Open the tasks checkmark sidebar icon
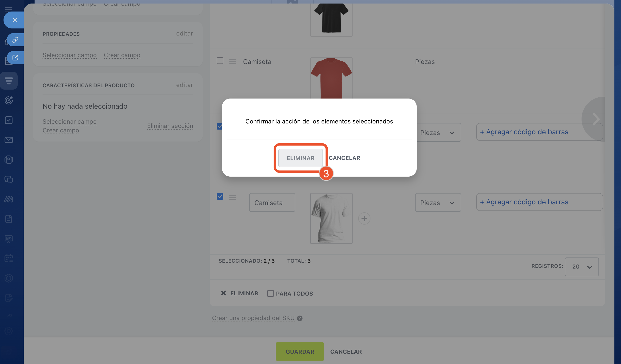 pyautogui.click(x=9, y=120)
